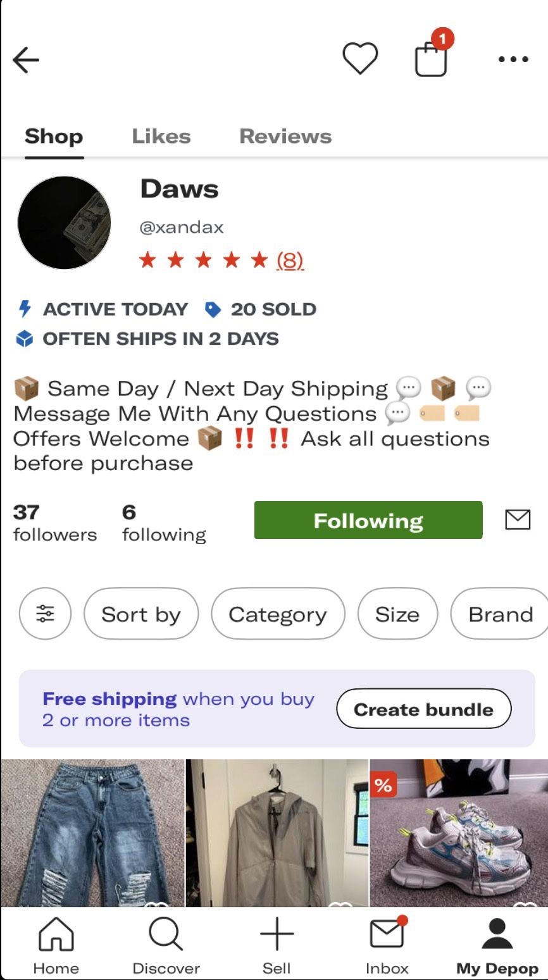Expand the Size filter
Image resolution: width=548 pixels, height=980 pixels.
tap(397, 614)
